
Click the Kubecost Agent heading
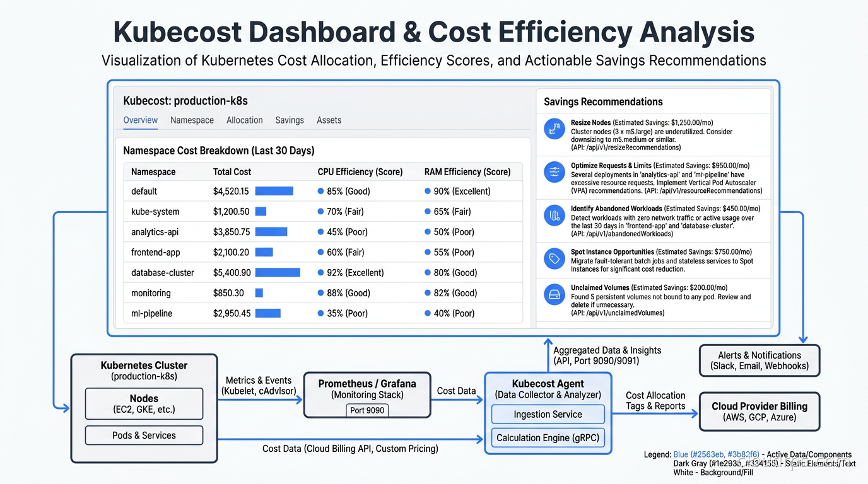pos(548,384)
